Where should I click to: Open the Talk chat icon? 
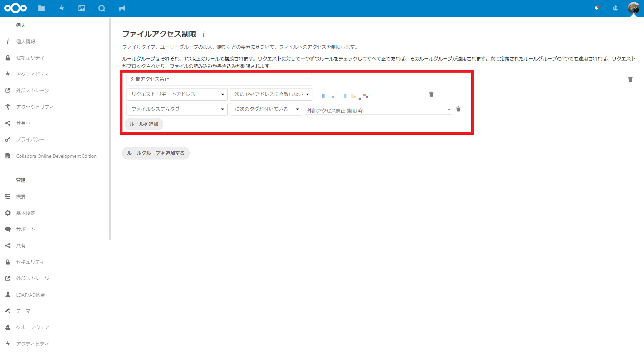pos(102,8)
